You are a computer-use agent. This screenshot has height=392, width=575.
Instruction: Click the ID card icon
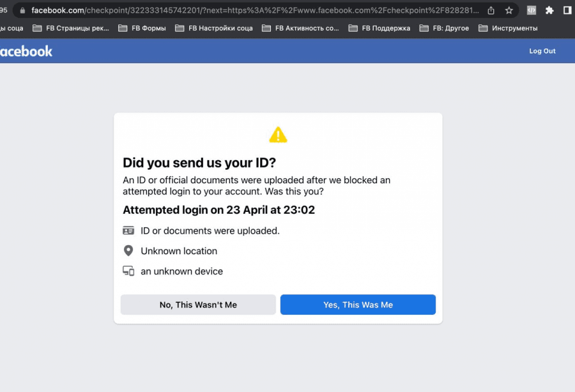coord(128,230)
